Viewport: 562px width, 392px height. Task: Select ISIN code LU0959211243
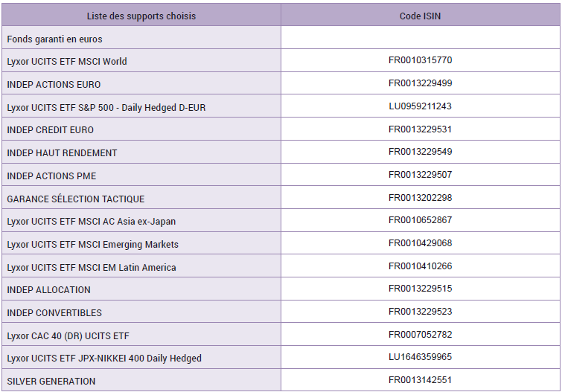point(420,106)
